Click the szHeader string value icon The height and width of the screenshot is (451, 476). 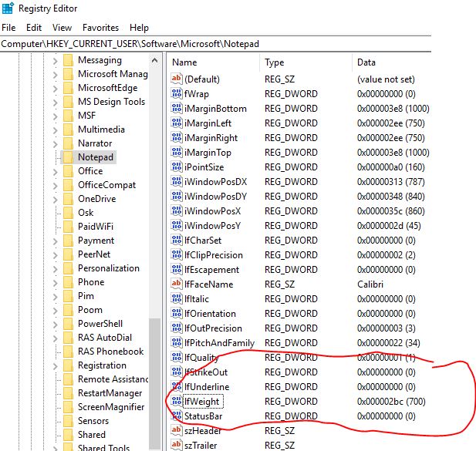(x=177, y=430)
